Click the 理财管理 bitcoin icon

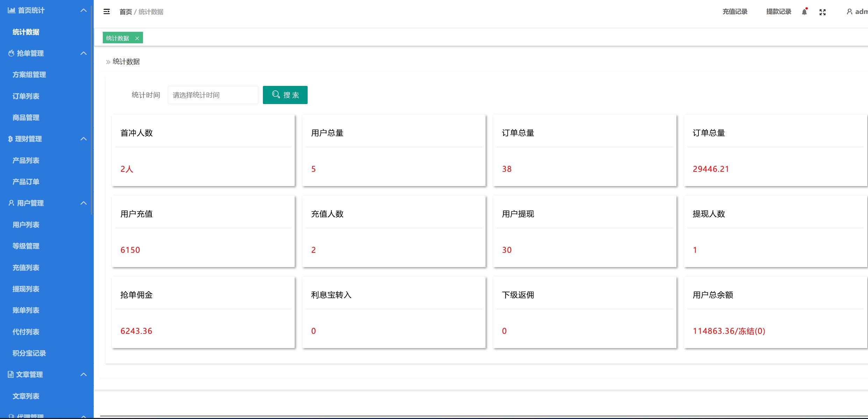(x=10, y=139)
